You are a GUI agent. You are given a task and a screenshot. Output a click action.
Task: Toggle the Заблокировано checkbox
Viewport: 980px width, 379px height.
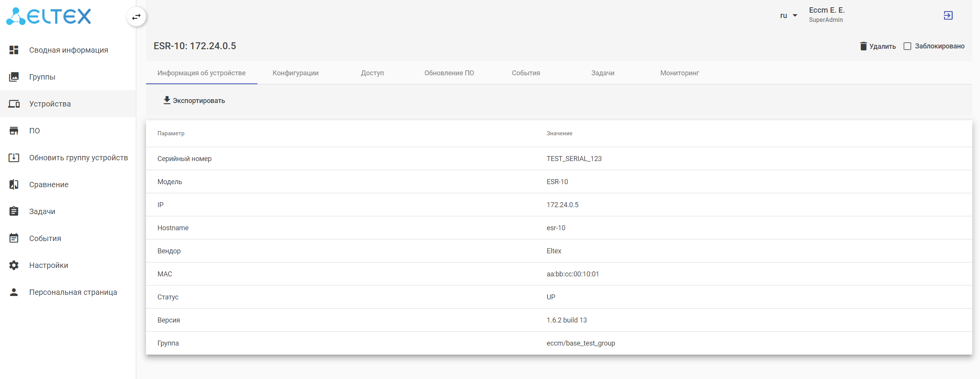[x=907, y=46]
